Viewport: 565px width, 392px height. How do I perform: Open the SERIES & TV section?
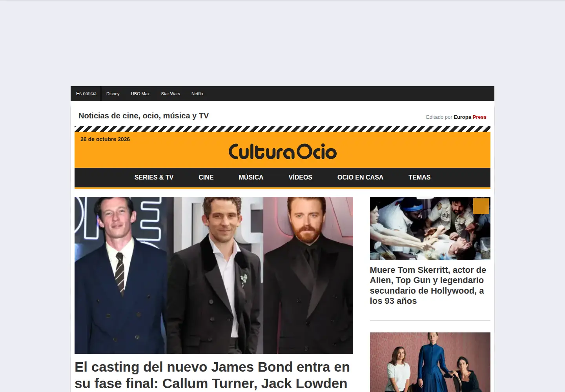tap(154, 177)
